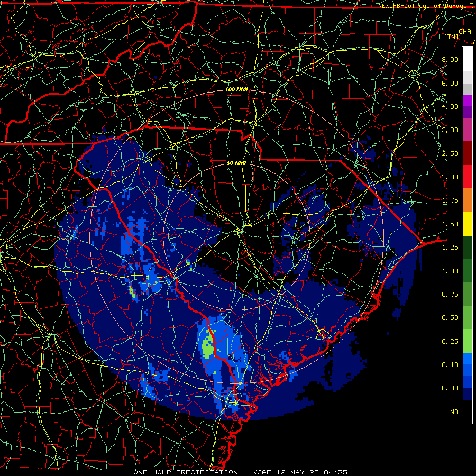Select the 0.50 light green legend swatch
The image size is (476, 476).
pyautogui.click(x=467, y=317)
